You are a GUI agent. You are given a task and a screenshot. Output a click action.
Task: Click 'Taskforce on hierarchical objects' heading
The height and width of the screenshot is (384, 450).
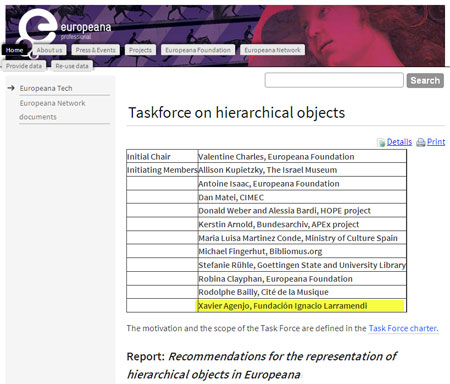[237, 112]
